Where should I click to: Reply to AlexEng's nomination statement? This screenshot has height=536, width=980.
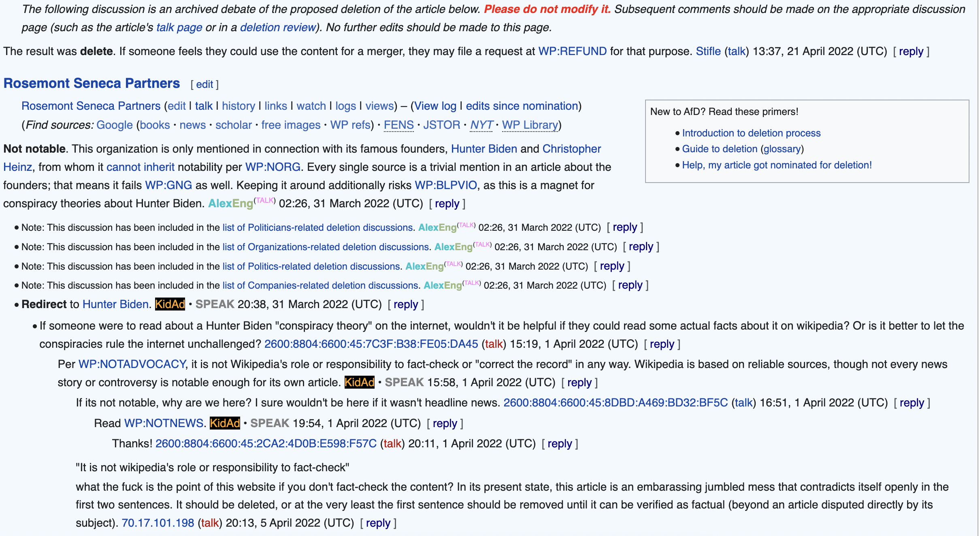[447, 204]
